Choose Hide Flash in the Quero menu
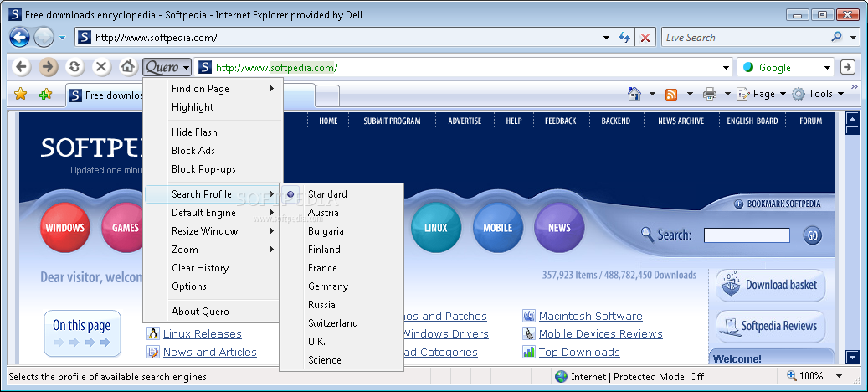This screenshot has height=392, width=868. pyautogui.click(x=213, y=132)
